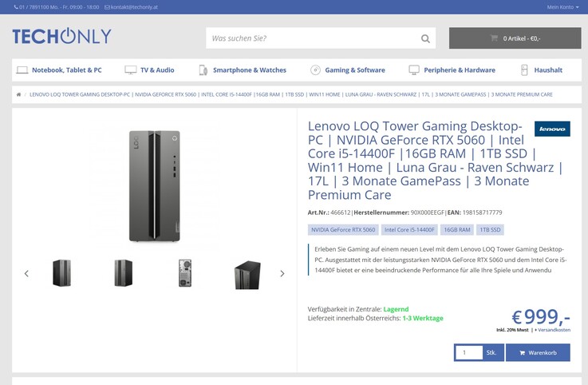
Task: Click the smartphone icon in navigation
Action: pos(203,69)
